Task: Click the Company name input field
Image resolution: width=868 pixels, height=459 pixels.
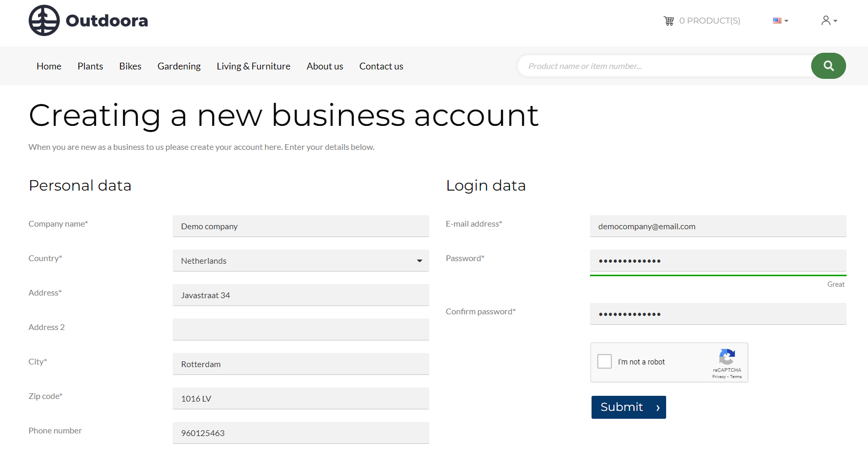Action: (x=300, y=226)
